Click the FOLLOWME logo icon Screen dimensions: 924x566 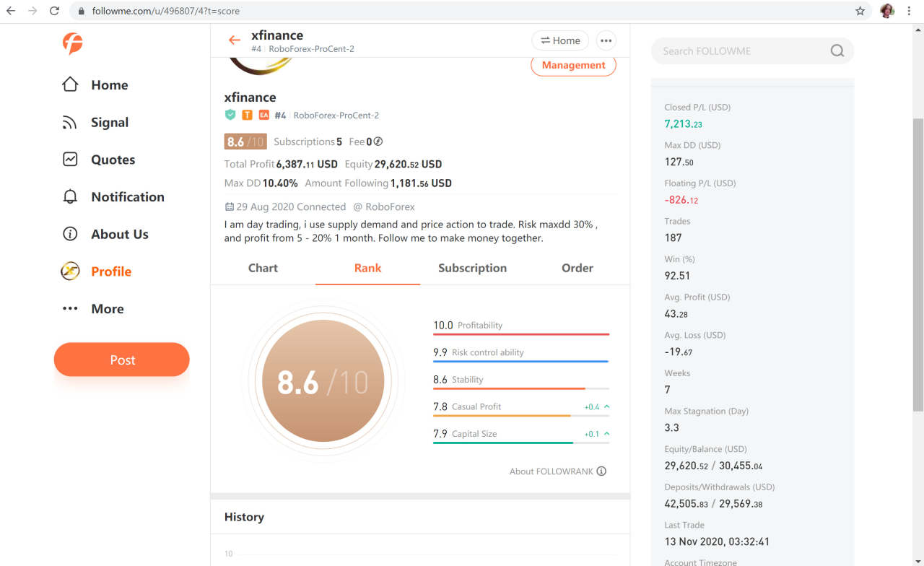point(72,43)
